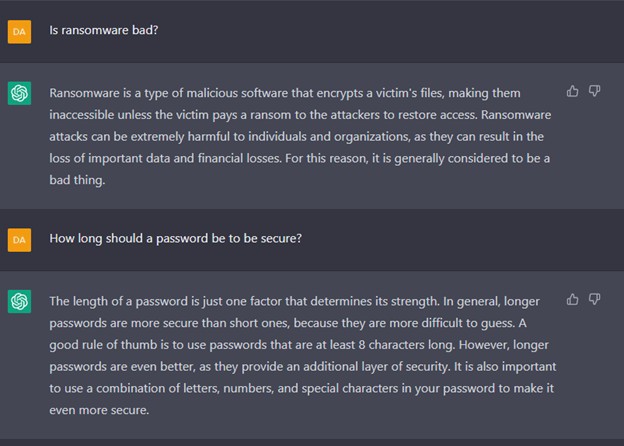Select the "How long should a password" question

point(176,238)
